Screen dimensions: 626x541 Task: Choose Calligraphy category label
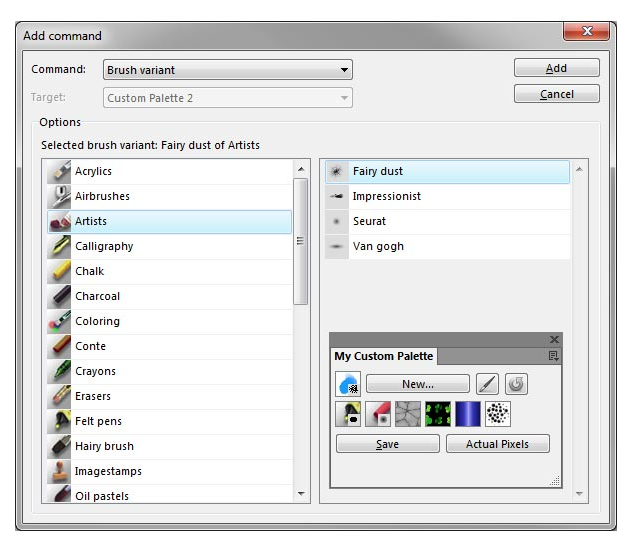pos(104,246)
